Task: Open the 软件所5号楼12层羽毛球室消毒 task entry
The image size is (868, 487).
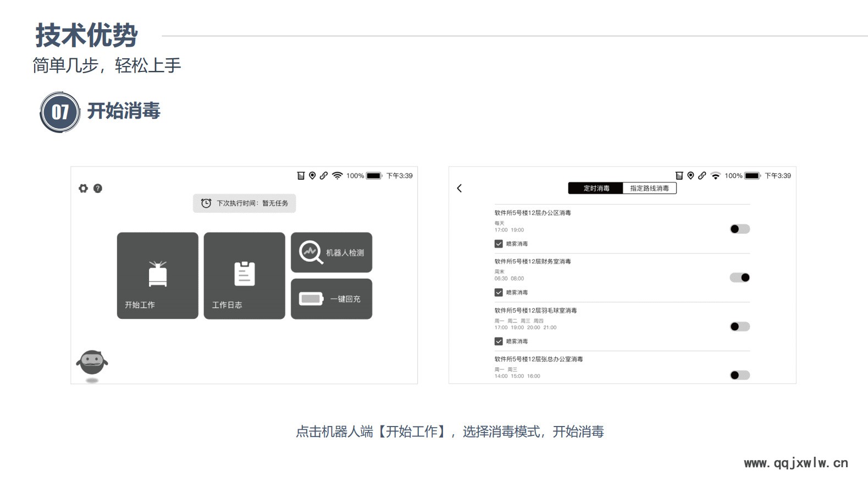Action: (x=535, y=311)
